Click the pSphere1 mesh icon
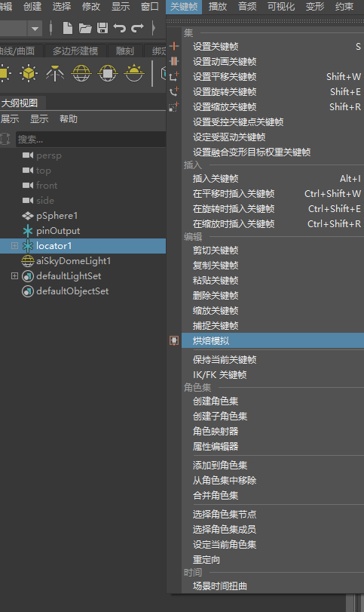Screen dimensions: 364x612 coord(28,216)
